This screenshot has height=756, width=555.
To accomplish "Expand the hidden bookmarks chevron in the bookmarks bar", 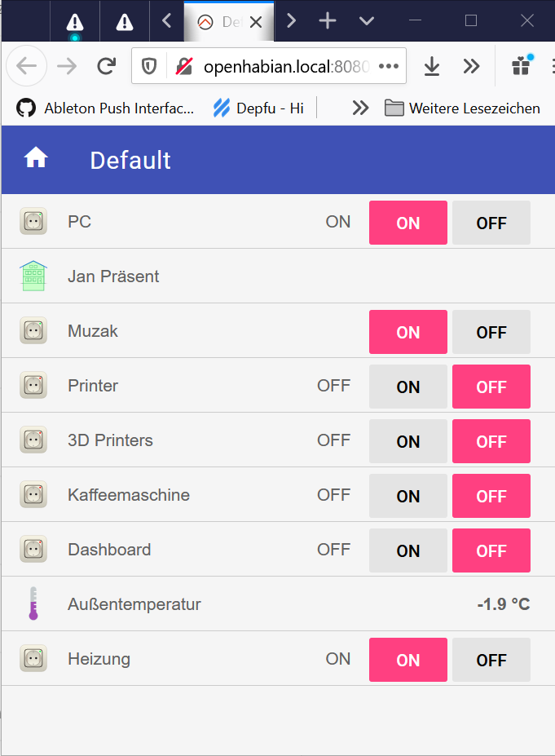I will 360,108.
